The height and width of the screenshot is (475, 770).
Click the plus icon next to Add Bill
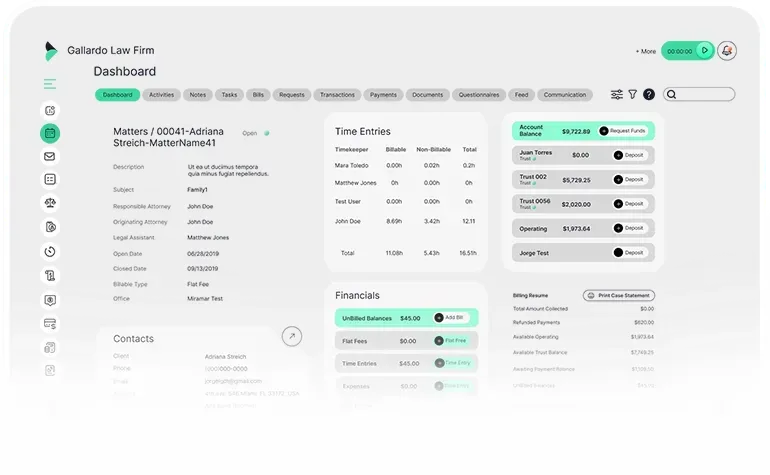click(439, 318)
